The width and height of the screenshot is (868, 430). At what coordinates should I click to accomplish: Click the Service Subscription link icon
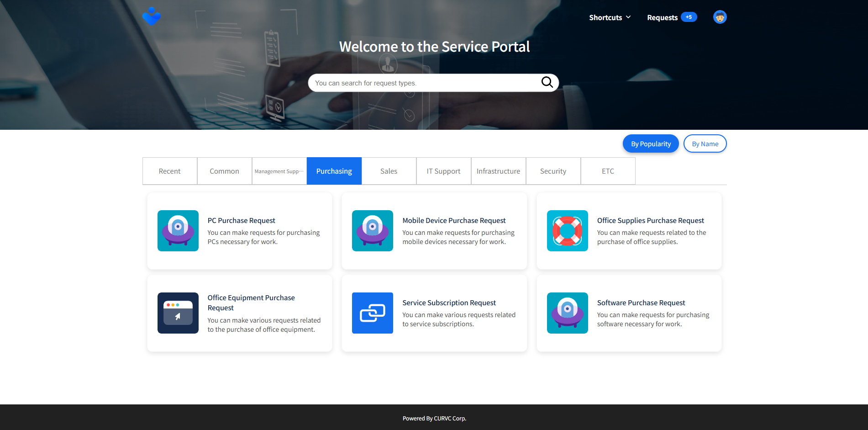pos(373,313)
